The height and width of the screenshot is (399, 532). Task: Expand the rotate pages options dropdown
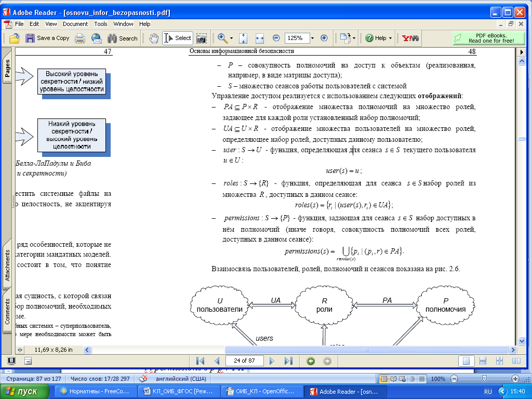354,38
